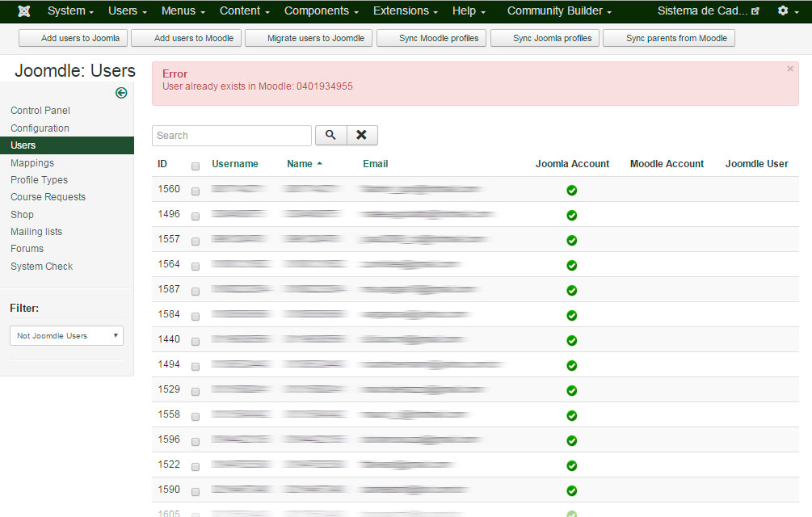Open the settings gear menu
Screen dimensions: 812x517
point(787,11)
